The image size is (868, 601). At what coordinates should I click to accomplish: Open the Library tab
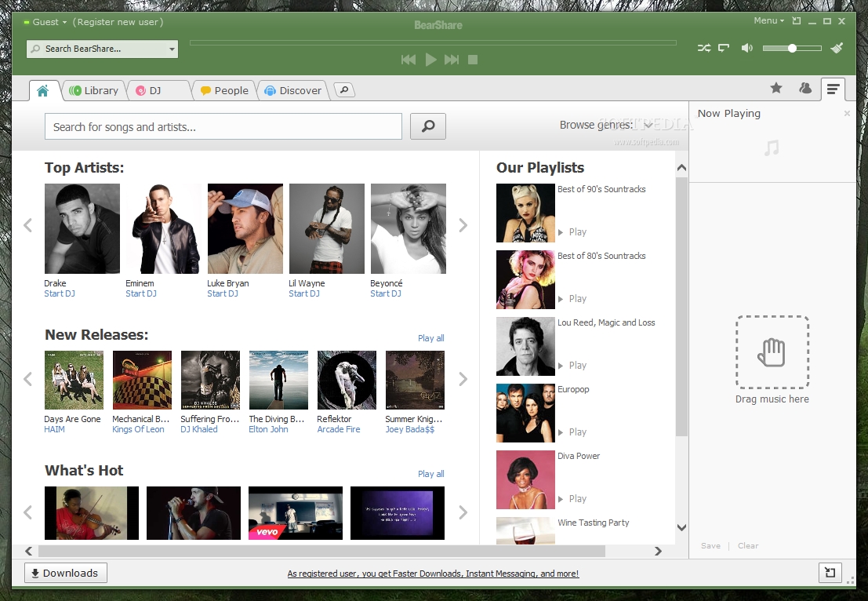pos(94,90)
